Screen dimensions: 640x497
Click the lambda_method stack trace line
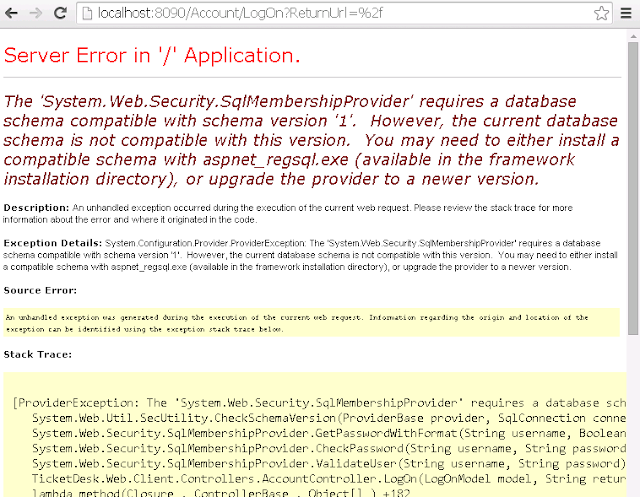221,493
